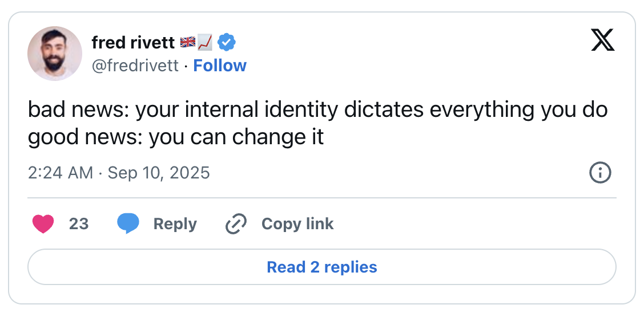The image size is (644, 317).
Task: Click the Reply label
Action: pos(175,224)
